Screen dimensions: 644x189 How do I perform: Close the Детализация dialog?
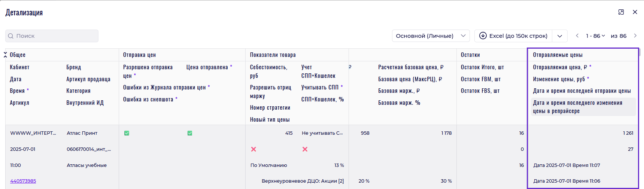tap(635, 12)
